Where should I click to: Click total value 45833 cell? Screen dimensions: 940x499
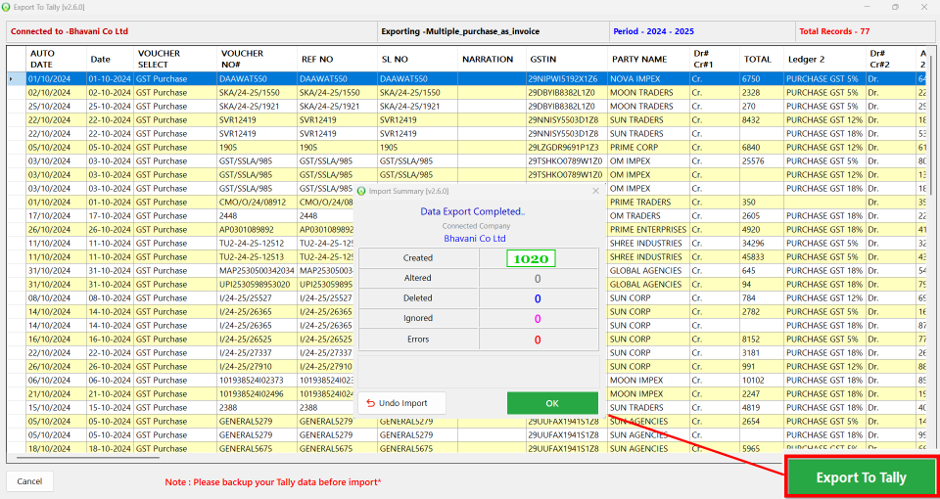point(761,257)
